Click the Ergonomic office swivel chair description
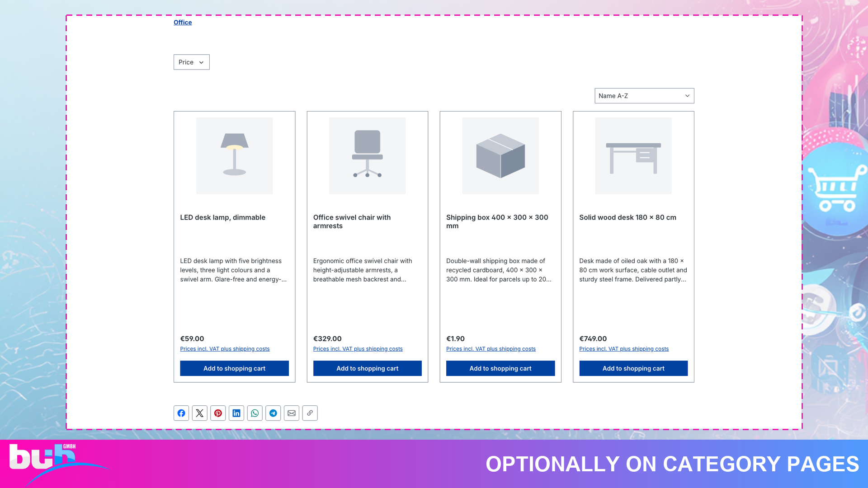The width and height of the screenshot is (868, 488). (x=363, y=270)
